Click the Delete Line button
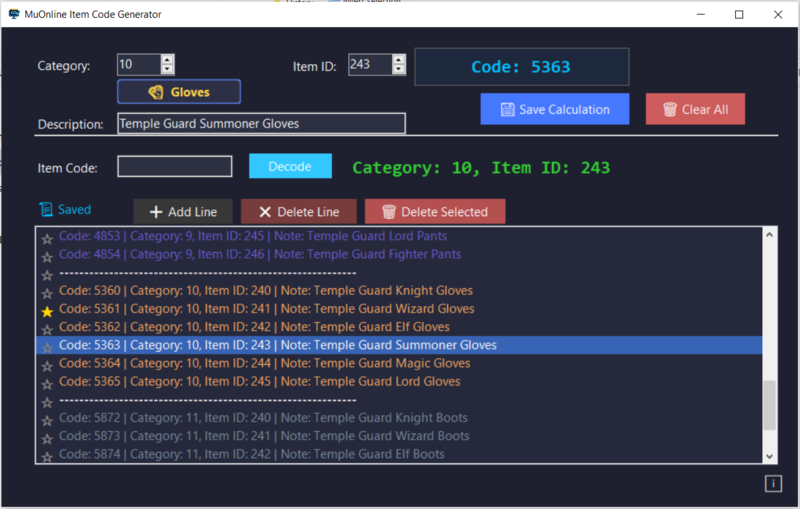Viewport: 800px width, 509px height. click(x=298, y=212)
